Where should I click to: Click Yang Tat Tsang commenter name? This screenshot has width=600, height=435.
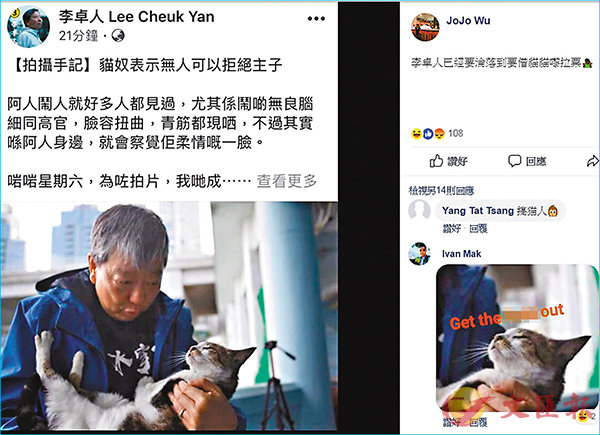[478, 211]
